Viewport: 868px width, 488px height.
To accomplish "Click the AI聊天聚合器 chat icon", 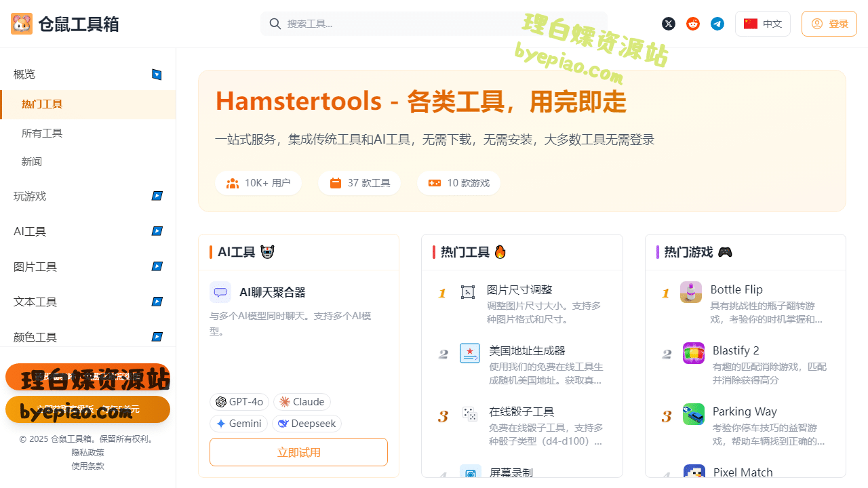I will pyautogui.click(x=220, y=292).
